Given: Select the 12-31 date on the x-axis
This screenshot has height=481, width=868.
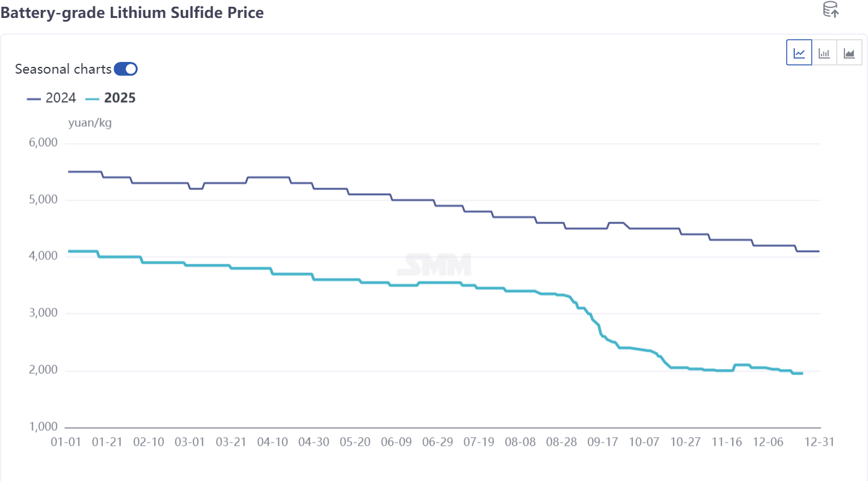Looking at the screenshot, I should click(820, 442).
